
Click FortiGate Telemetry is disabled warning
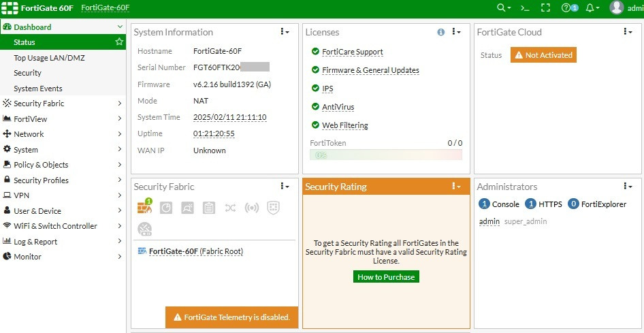point(231,317)
